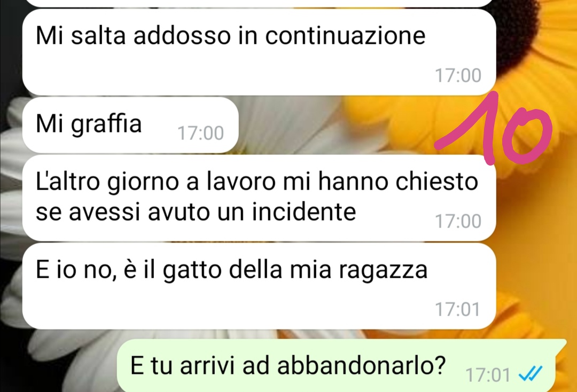Image resolution: width=577 pixels, height=392 pixels.
Task: Click the word "abbandonarlo?" in the sent message
Action: [x=361, y=365]
